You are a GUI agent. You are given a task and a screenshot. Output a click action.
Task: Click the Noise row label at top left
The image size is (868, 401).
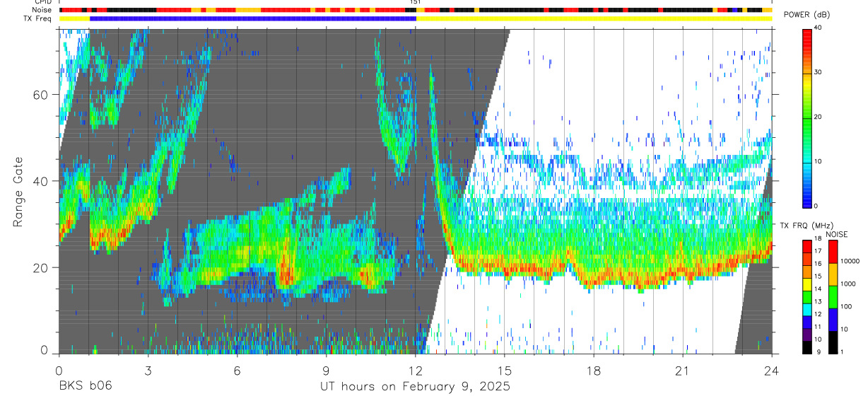(x=42, y=10)
